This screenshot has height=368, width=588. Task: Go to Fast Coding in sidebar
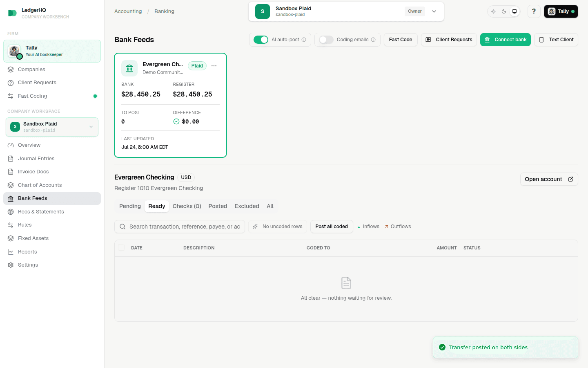point(52,96)
